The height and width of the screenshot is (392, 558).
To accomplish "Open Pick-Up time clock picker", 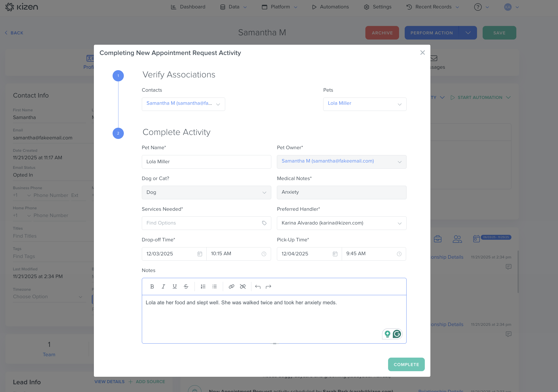I will (x=399, y=254).
